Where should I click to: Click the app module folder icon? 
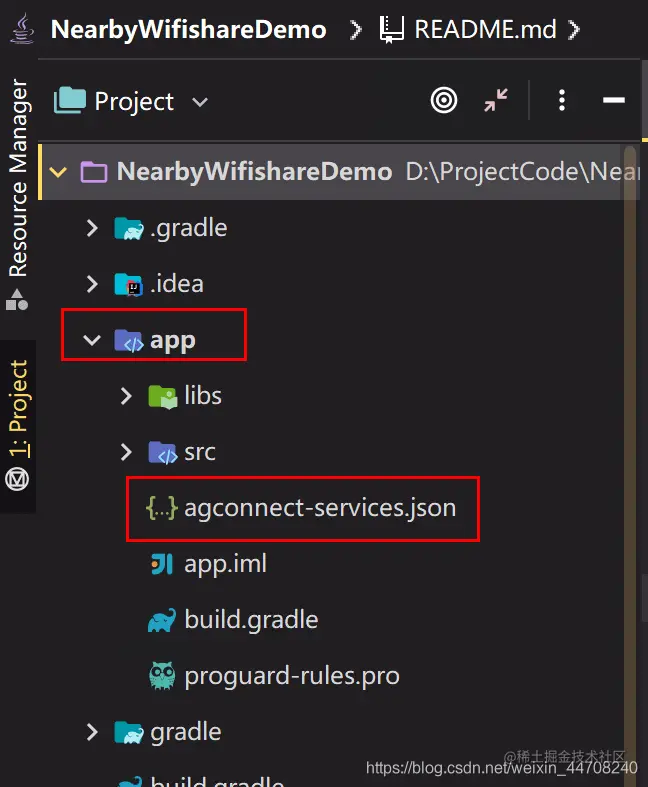coord(129,341)
